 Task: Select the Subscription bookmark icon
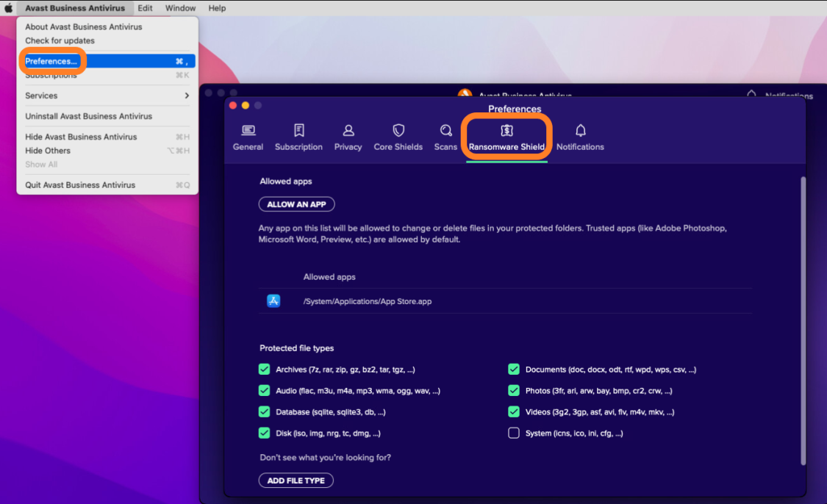(x=299, y=130)
